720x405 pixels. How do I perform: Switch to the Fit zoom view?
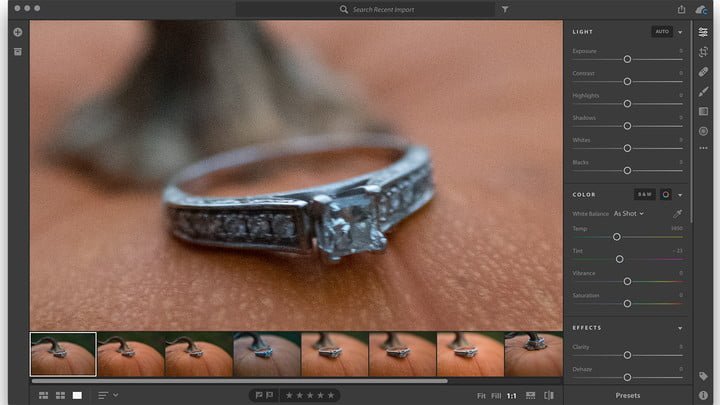pos(481,396)
